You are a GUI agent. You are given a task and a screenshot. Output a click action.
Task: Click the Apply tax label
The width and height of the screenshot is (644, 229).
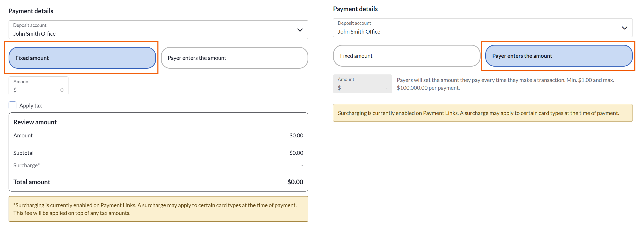point(30,106)
